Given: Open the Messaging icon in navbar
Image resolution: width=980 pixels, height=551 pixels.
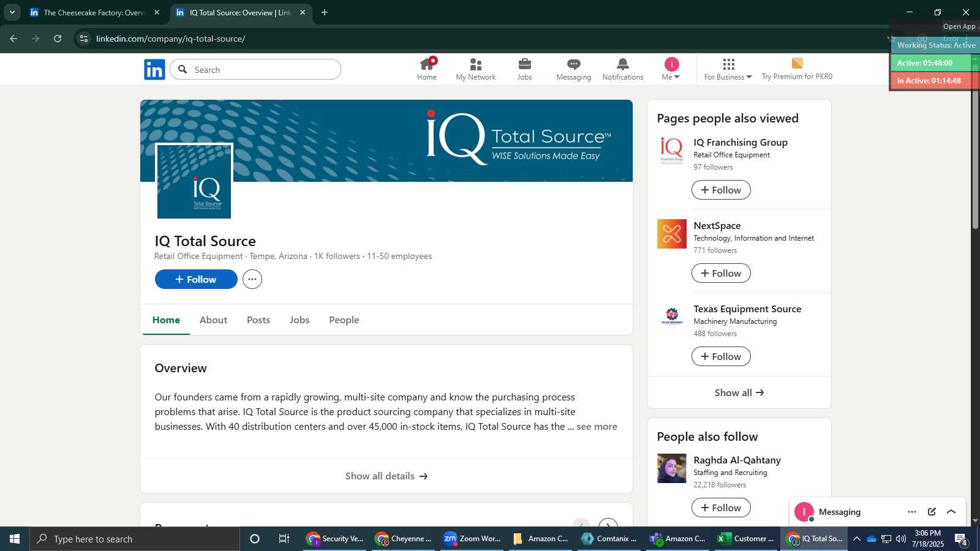Looking at the screenshot, I should click(574, 69).
